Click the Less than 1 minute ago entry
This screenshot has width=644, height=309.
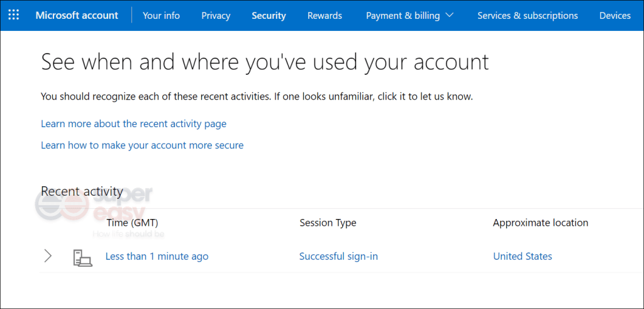(x=157, y=256)
